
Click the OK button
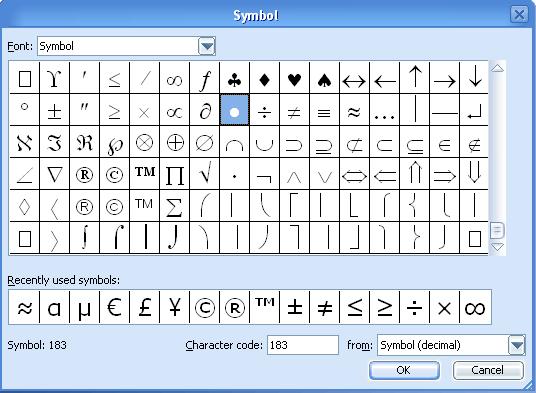404,370
